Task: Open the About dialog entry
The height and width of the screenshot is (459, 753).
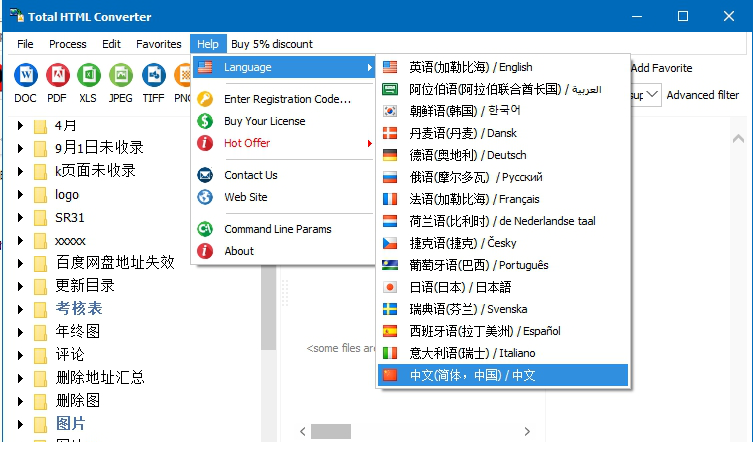Action: 283,251
